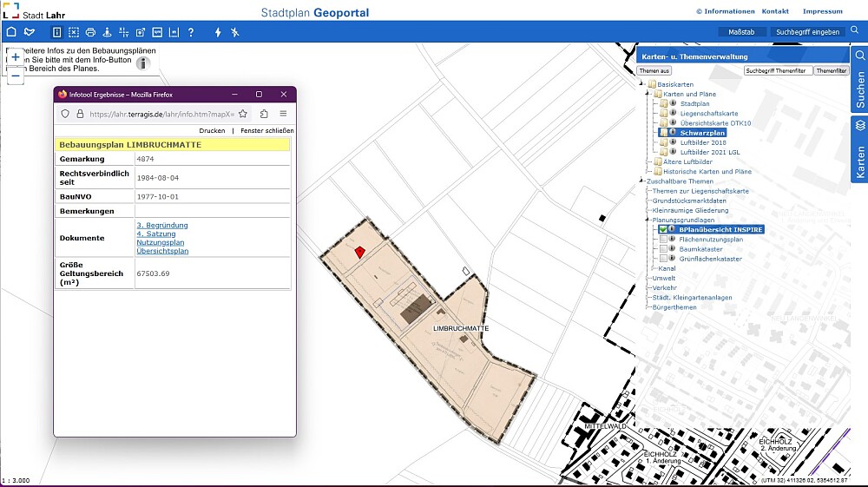Click the home view icon in toolbar
Image resolution: width=868 pixels, height=487 pixels.
(11, 32)
